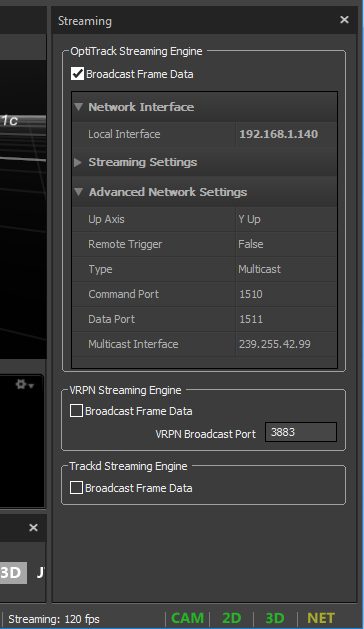Click the Data Port label
Image resolution: width=364 pixels, height=629 pixels.
coord(111,319)
